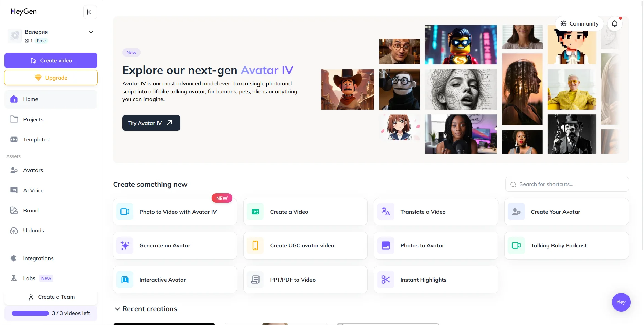Click the PPT/PDF document icon
This screenshot has height=325, width=644.
(255, 280)
